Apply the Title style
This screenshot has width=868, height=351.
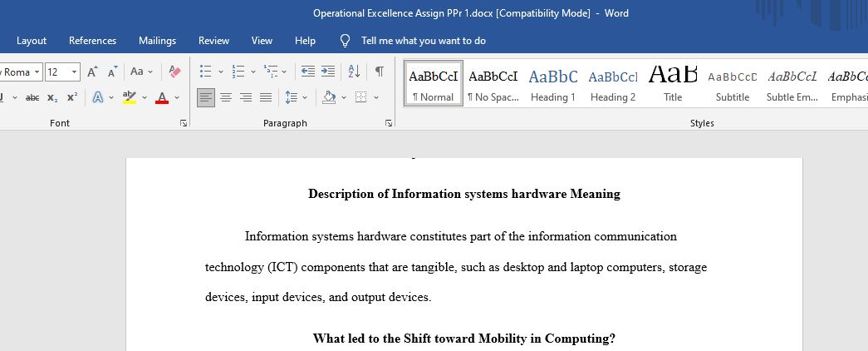[673, 84]
